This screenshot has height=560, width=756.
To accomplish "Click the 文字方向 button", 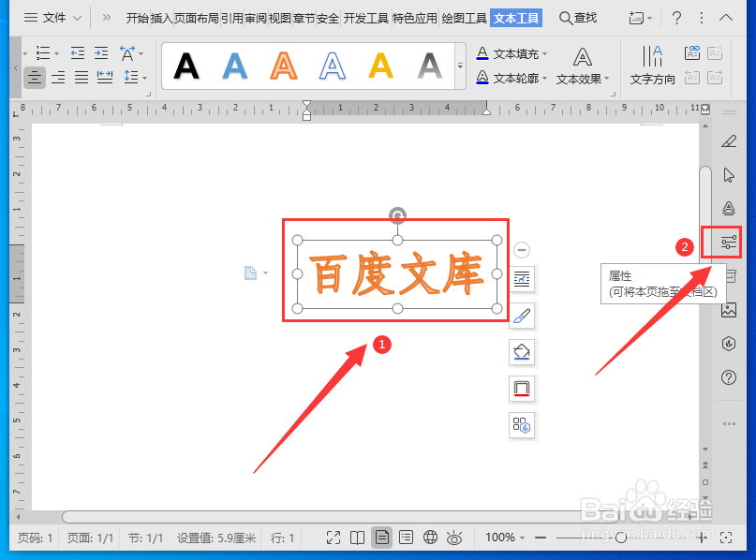I will pos(652,66).
